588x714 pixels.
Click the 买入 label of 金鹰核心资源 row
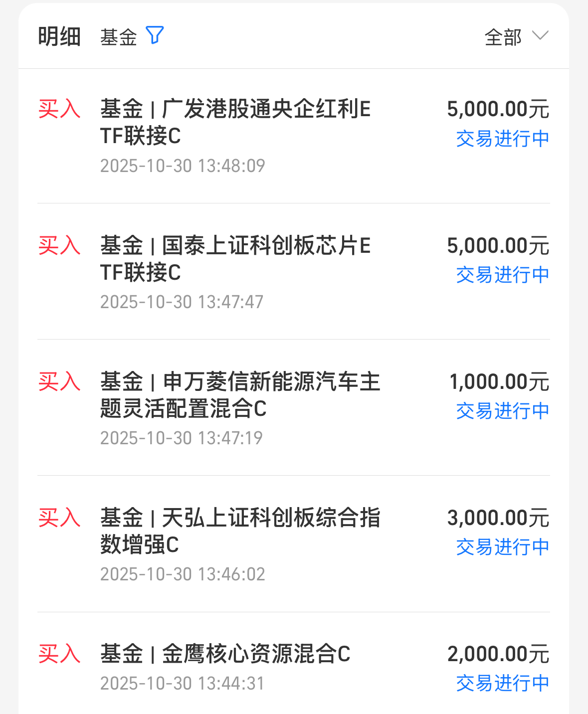pos(59,654)
